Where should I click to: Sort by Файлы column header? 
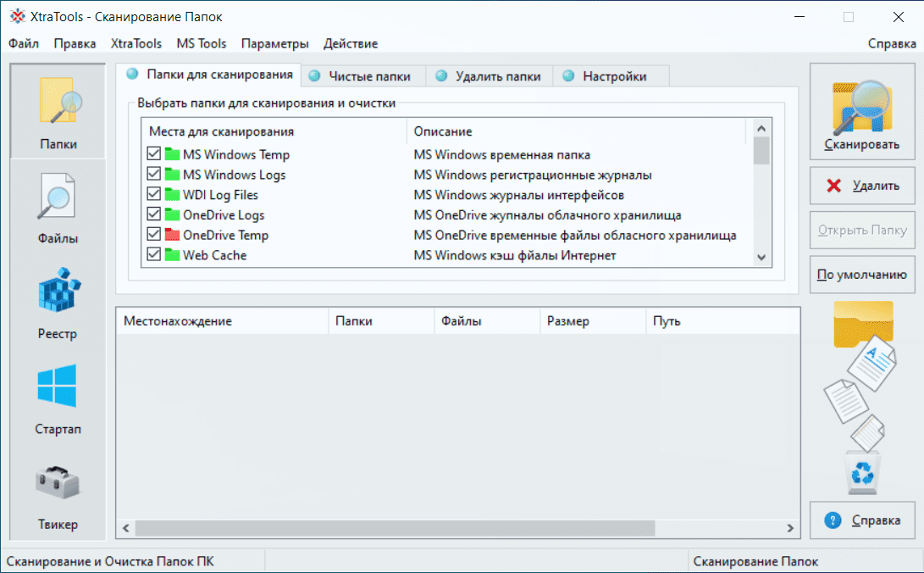(487, 320)
